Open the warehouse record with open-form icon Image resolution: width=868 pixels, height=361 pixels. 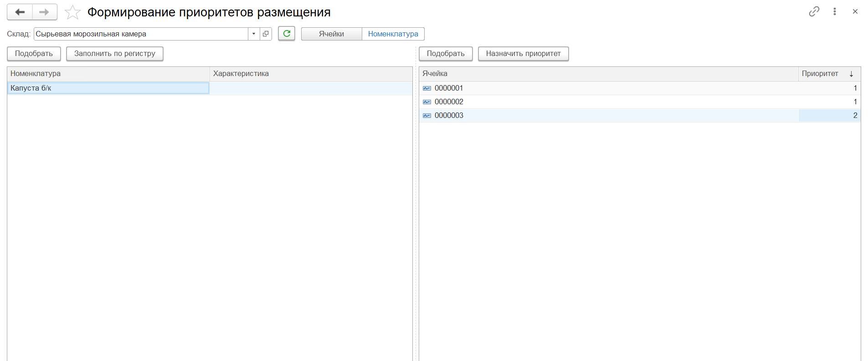[x=266, y=34]
